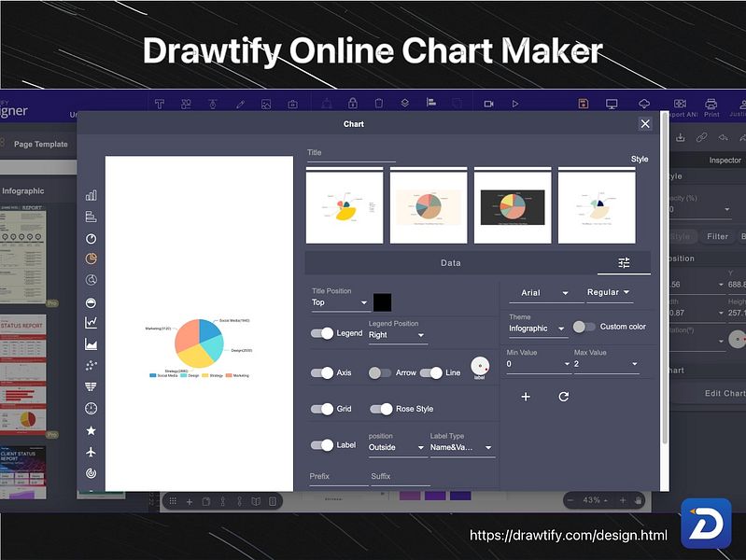Open the Label Type dropdown
Screen dimensions: 746x560
click(462, 448)
